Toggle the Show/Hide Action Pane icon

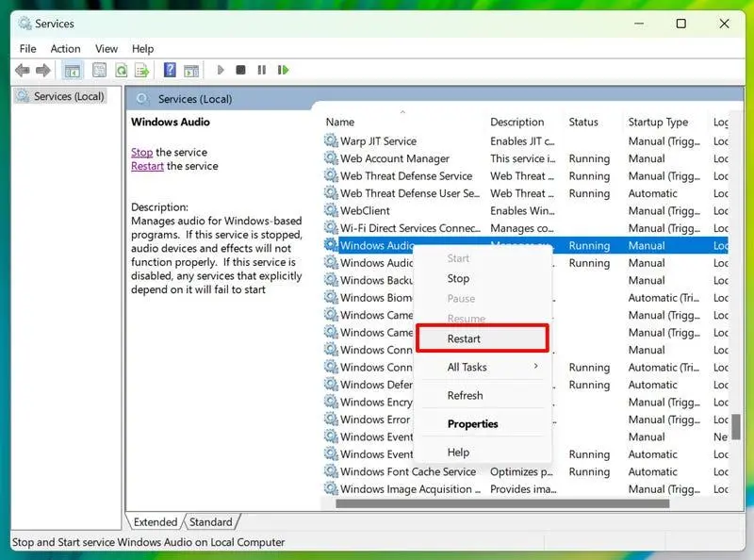pyautogui.click(x=191, y=71)
